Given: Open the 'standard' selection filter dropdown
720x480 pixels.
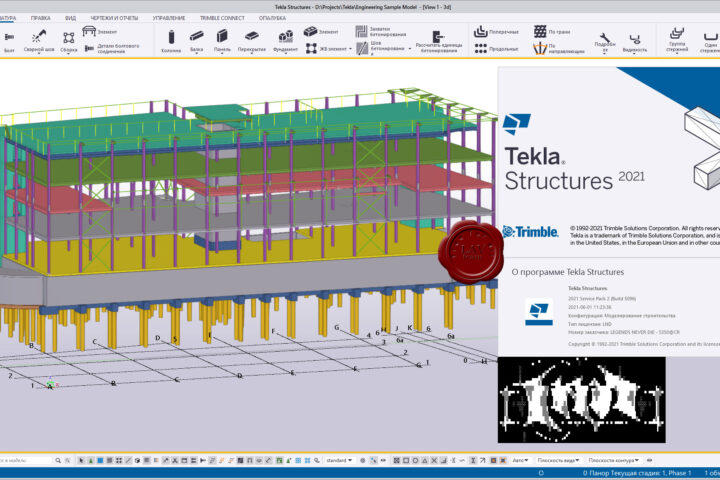Looking at the screenshot, I should coord(339,460).
